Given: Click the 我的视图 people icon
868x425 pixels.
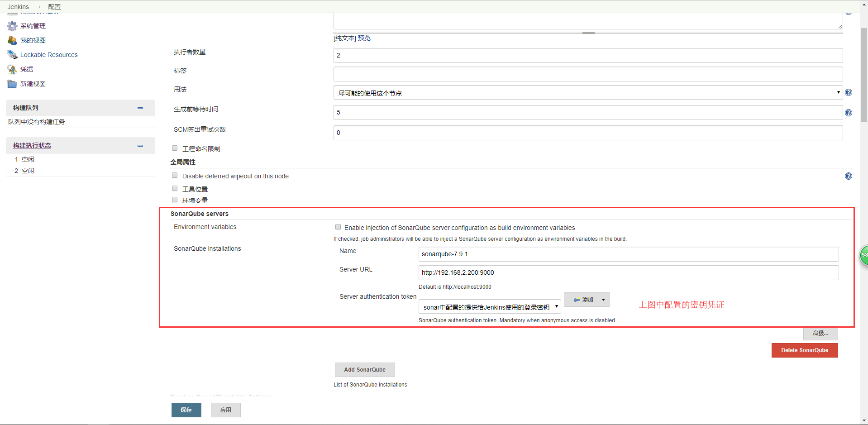Looking at the screenshot, I should [12, 40].
